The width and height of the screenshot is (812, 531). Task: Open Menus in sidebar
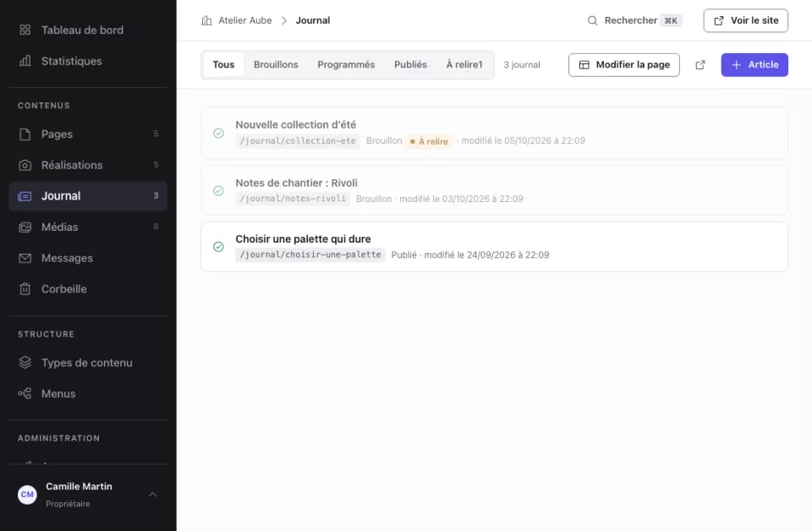pyautogui.click(x=88, y=394)
